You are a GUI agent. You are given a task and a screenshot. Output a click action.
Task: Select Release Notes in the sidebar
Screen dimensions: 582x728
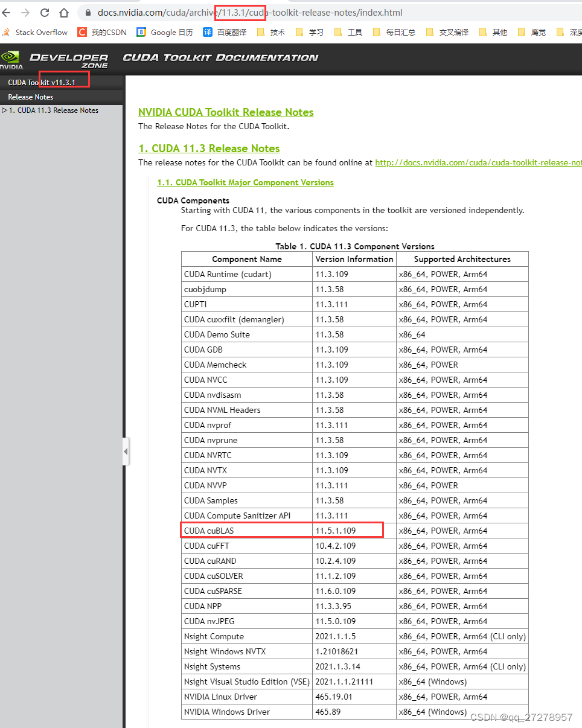[x=30, y=97]
